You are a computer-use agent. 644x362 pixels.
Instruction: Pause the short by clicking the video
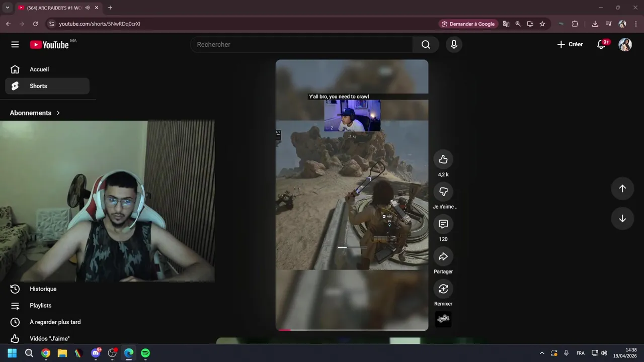(x=352, y=195)
